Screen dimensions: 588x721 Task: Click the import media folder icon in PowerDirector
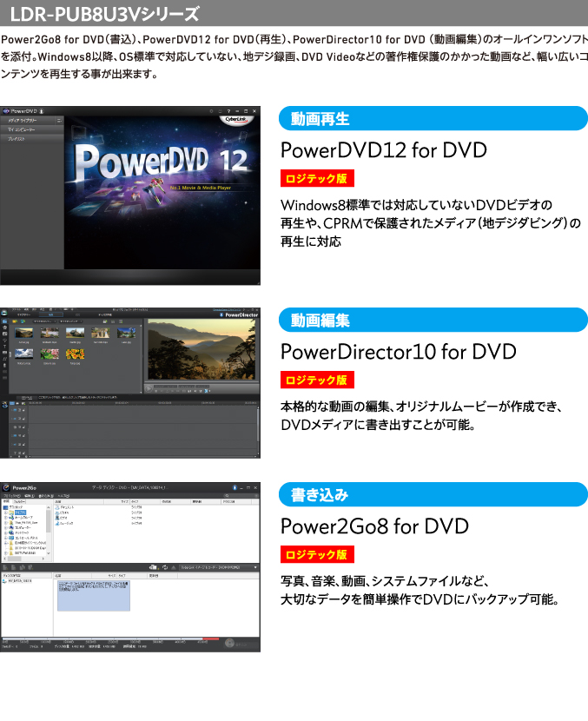(x=14, y=321)
